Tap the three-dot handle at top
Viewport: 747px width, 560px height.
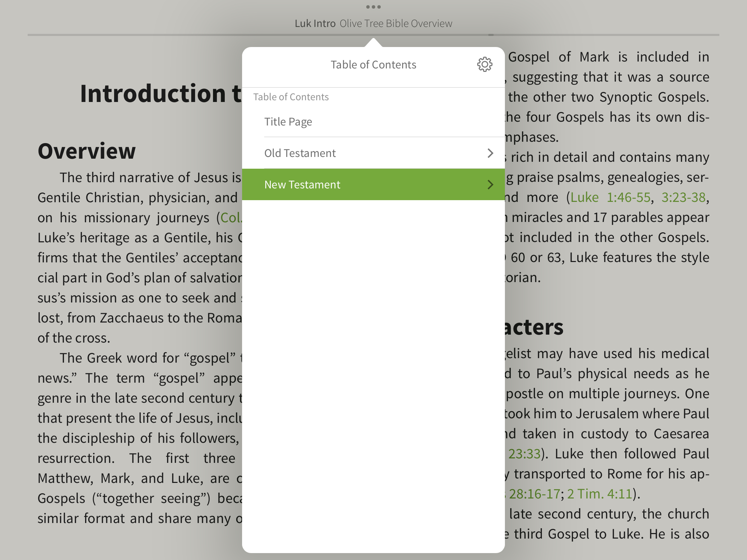coord(373,7)
